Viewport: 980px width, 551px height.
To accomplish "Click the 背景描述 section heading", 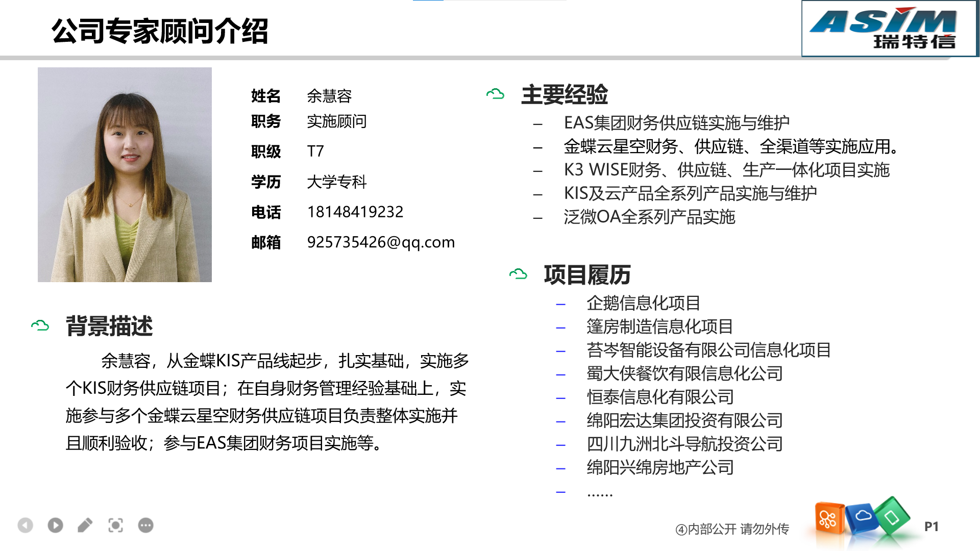I will point(109,326).
